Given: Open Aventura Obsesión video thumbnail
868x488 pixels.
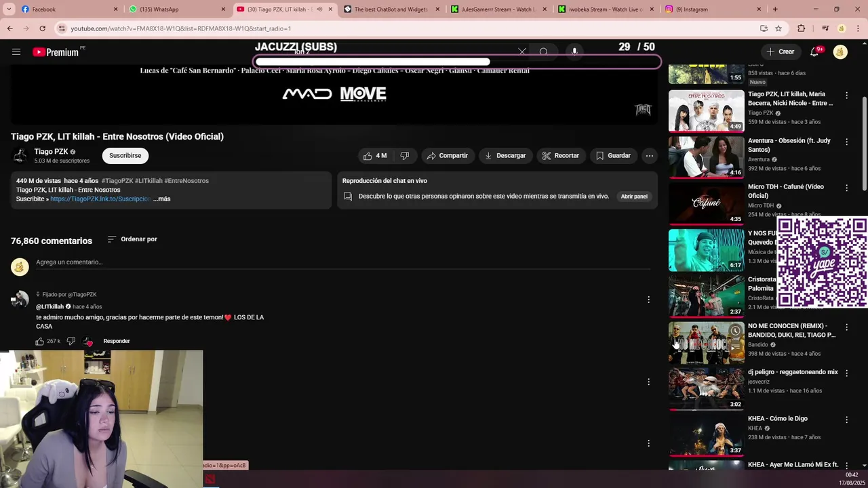Looking at the screenshot, I should tap(706, 157).
